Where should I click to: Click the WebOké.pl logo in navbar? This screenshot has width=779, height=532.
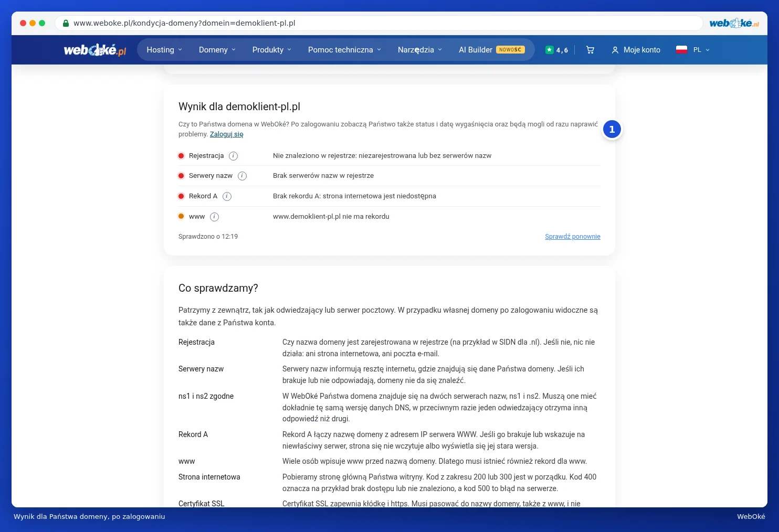[x=95, y=50]
